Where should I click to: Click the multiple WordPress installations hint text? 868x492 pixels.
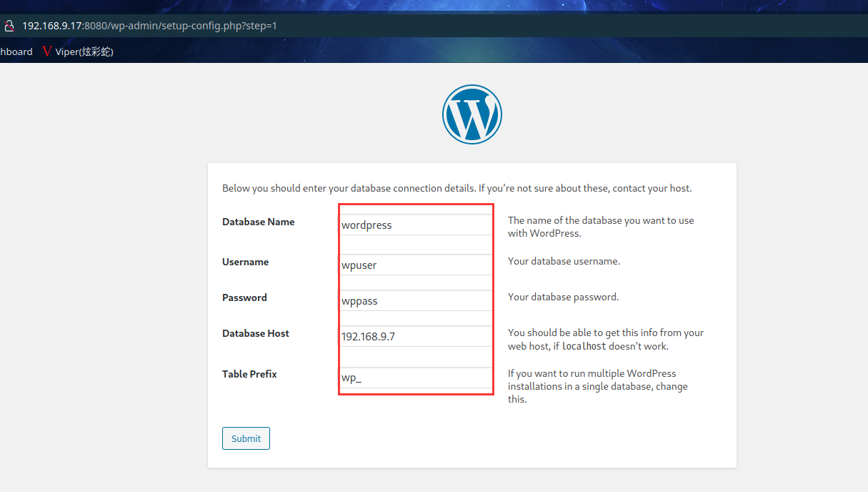[598, 386]
